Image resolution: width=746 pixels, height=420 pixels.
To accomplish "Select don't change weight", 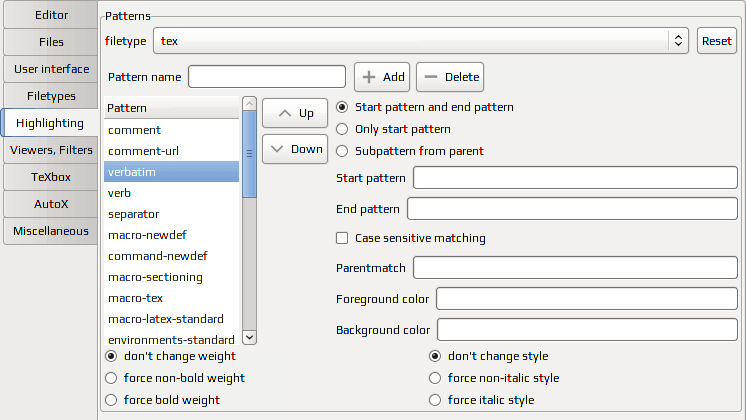I will point(170,356).
